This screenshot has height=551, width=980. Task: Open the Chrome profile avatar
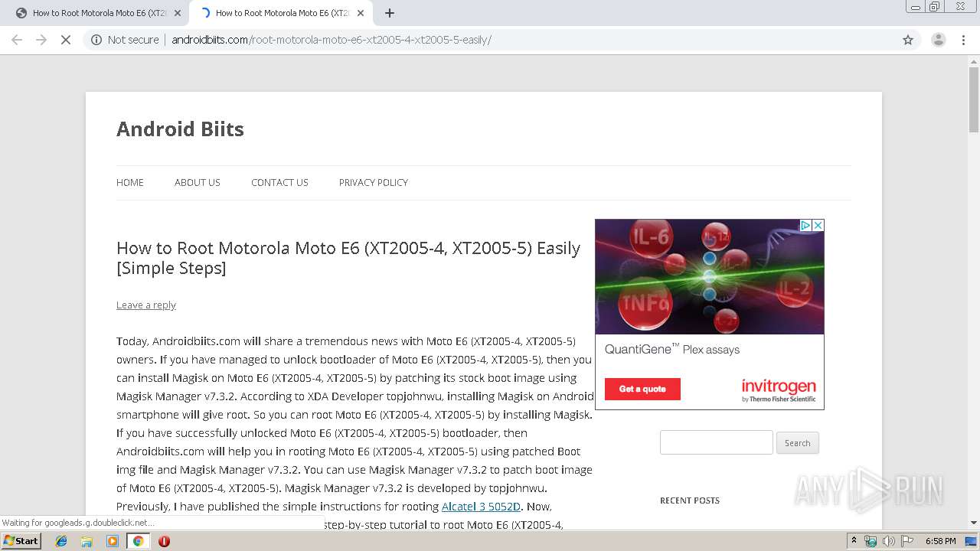pyautogui.click(x=939, y=40)
